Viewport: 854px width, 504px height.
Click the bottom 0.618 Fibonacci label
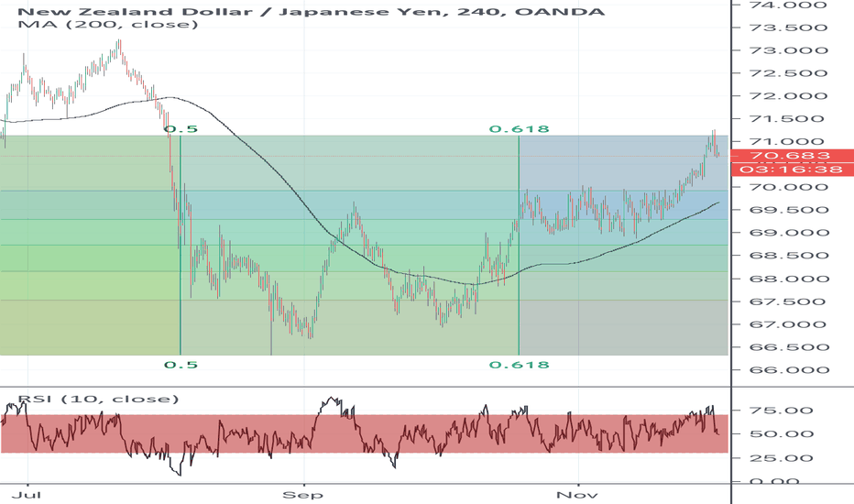[519, 365]
